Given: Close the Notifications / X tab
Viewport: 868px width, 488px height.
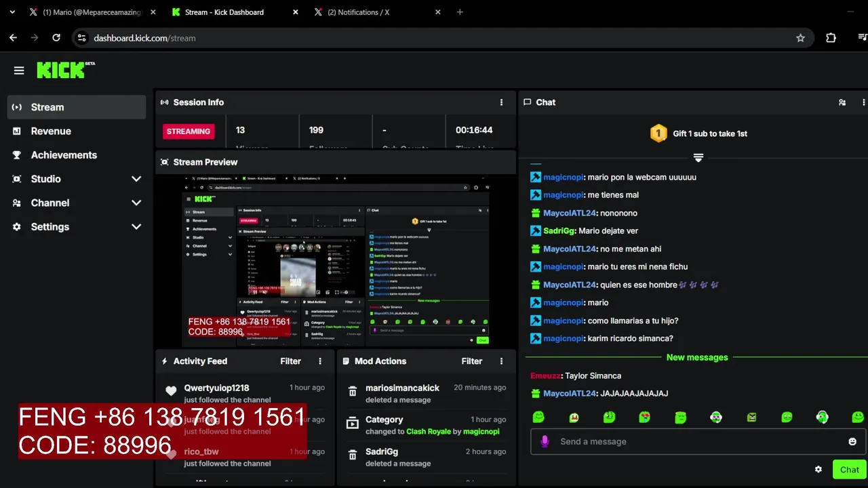Looking at the screenshot, I should pyautogui.click(x=437, y=12).
